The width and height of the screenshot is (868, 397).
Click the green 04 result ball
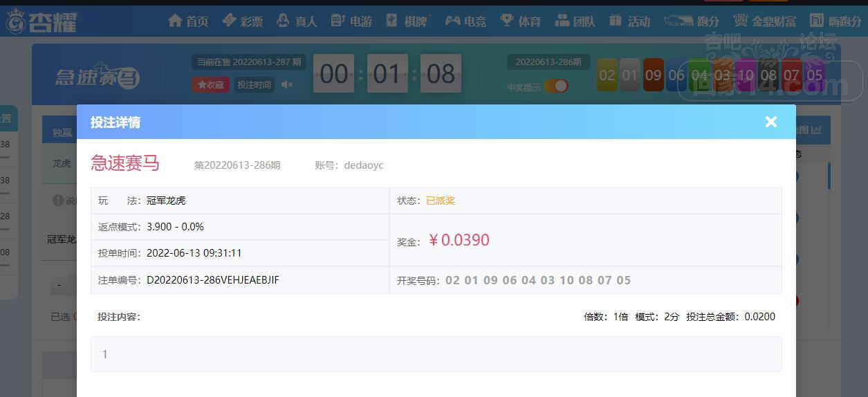point(699,75)
